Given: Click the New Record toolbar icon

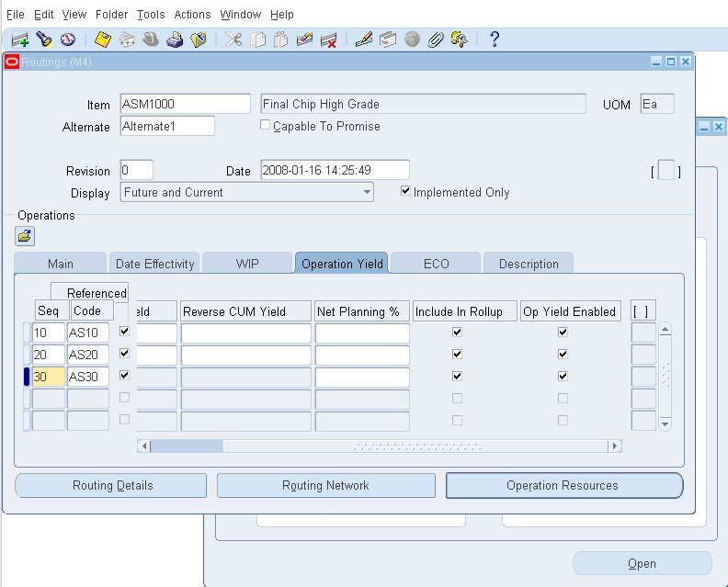Looking at the screenshot, I should [20, 40].
